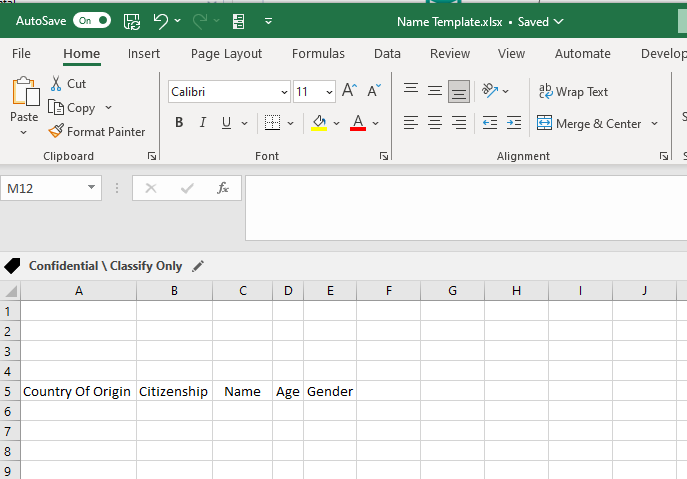Click the sensitivity label tag icon

12,266
